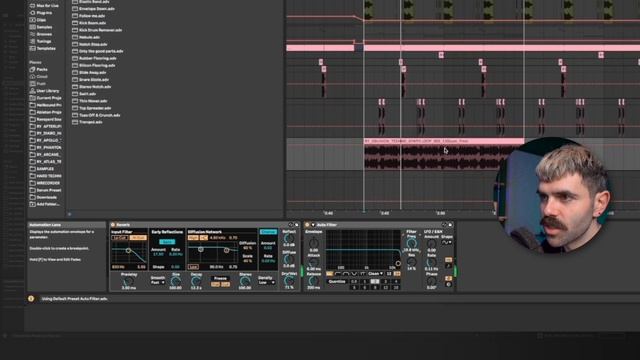Click the Auto Filter Res knob

tap(411, 262)
